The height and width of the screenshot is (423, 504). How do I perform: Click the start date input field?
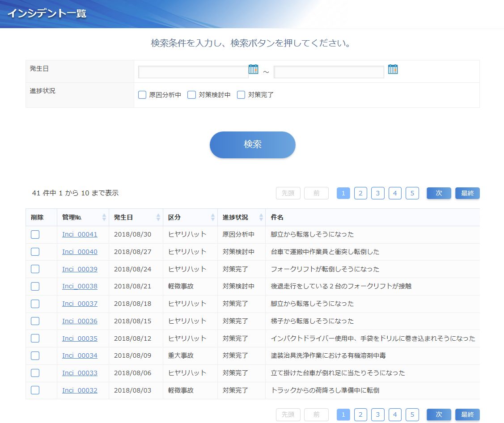(193, 72)
